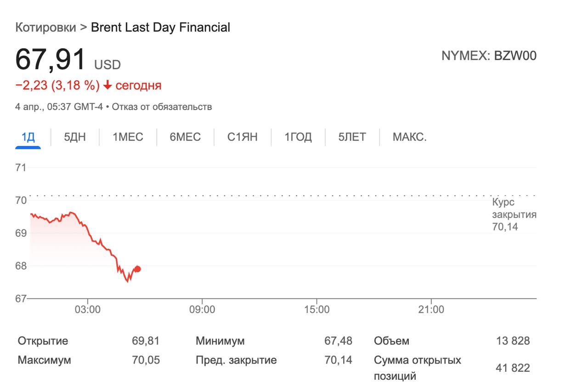Open the Котировки breadcrumb link
Viewport: 588px width, 387px height.
pos(45,28)
